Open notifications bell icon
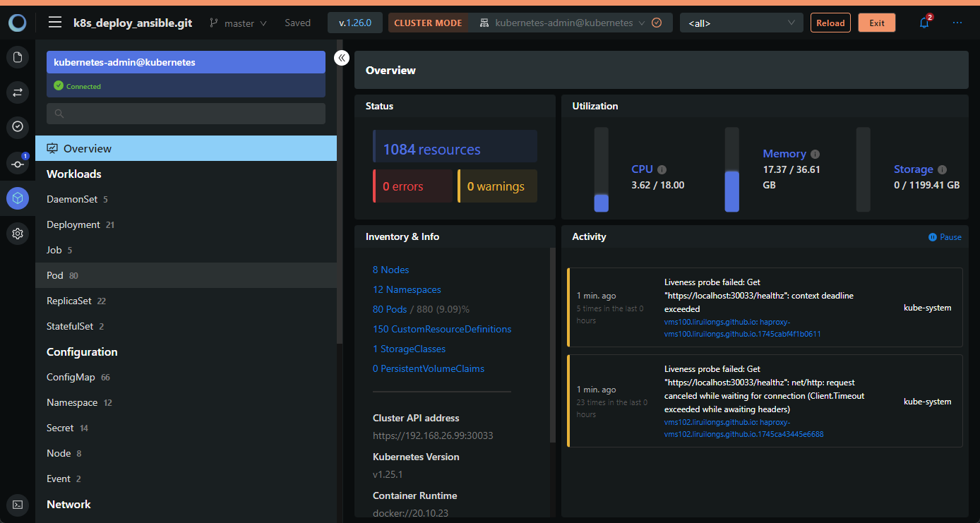Image resolution: width=980 pixels, height=523 pixels. pos(924,23)
